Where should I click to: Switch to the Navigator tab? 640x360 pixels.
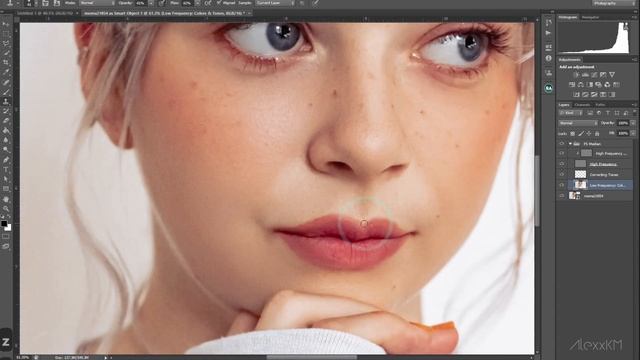tap(590, 17)
